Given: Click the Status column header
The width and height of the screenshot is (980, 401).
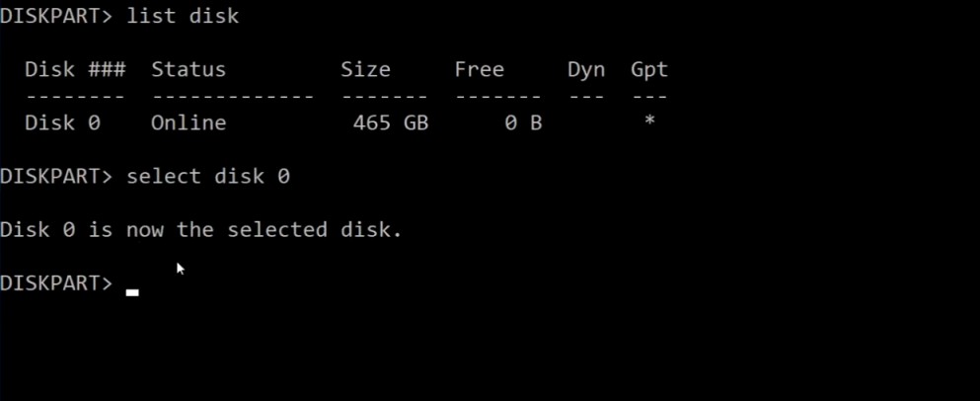Looking at the screenshot, I should pos(188,69).
